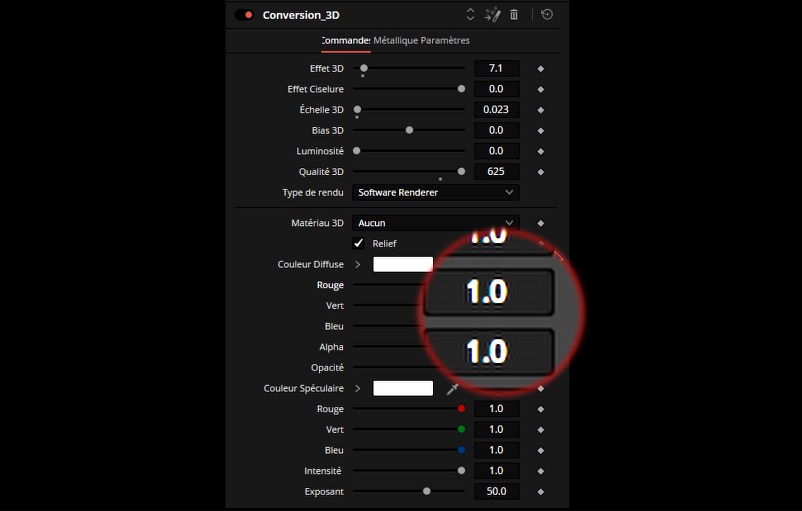
Task: Add keyframe for Qualité 3D parameter
Action: click(541, 172)
